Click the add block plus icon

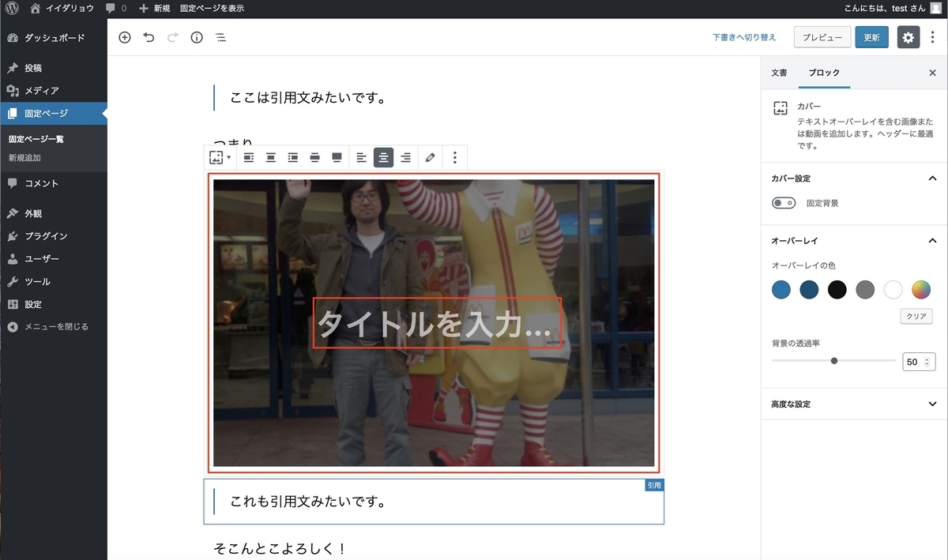tap(124, 37)
